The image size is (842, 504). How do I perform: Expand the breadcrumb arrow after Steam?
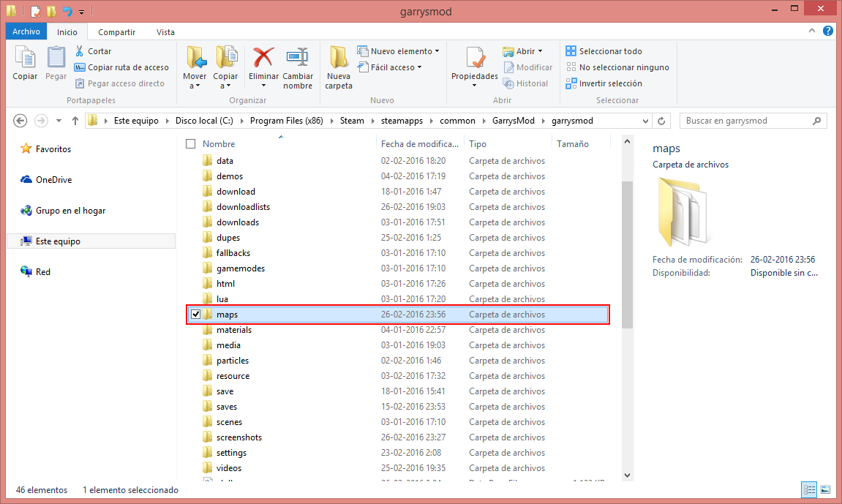tap(372, 121)
